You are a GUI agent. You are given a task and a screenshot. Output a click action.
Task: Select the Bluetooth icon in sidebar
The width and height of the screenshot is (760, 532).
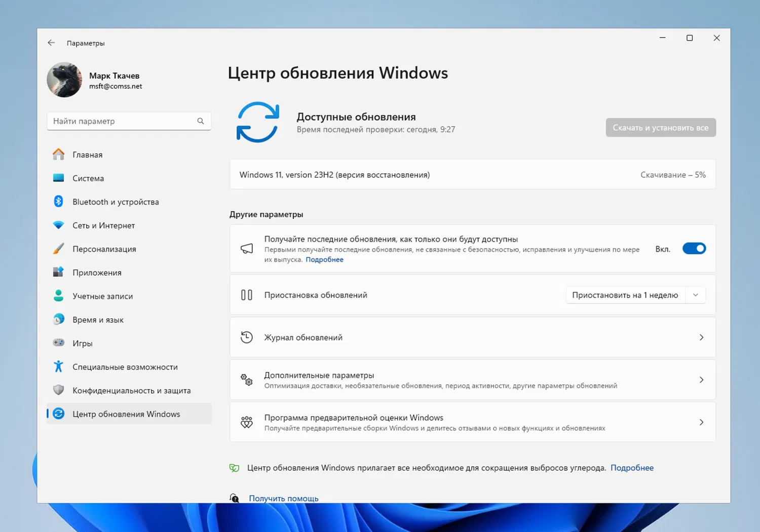[59, 201]
